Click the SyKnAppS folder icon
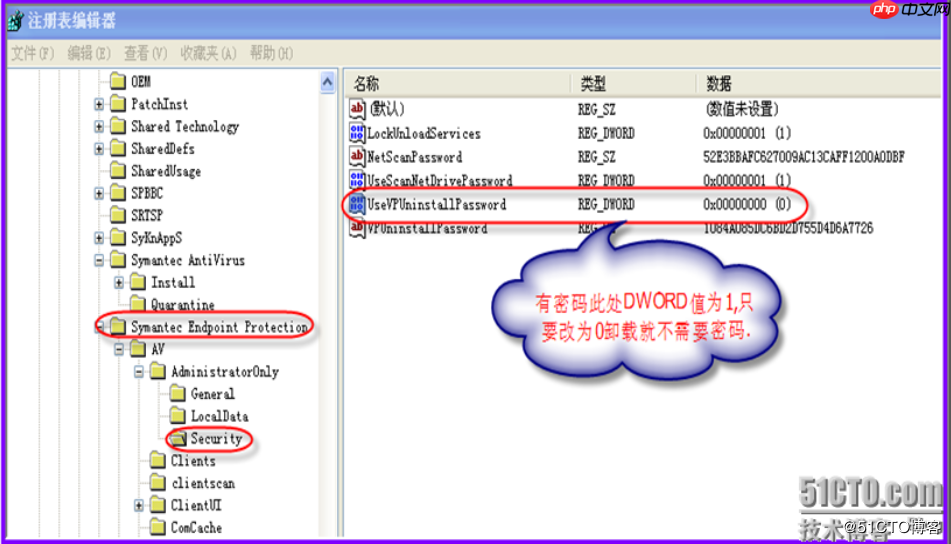 point(118,238)
